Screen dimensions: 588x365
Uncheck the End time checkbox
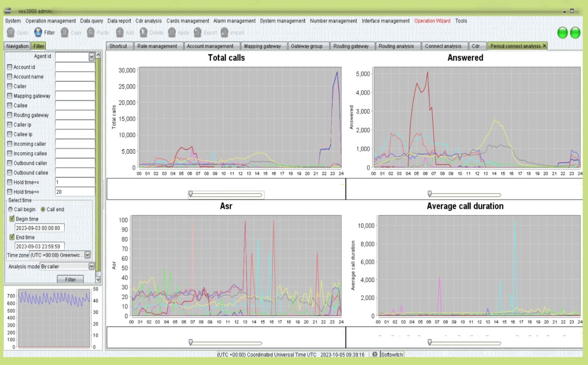pyautogui.click(x=12, y=237)
